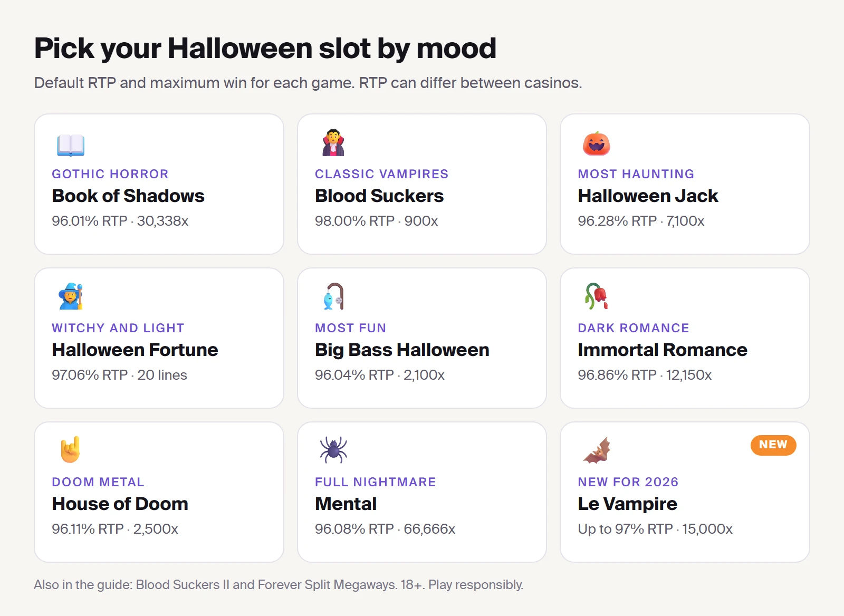Click the FULL NIGHTMARE mood label
This screenshot has width=844, height=616.
click(376, 482)
